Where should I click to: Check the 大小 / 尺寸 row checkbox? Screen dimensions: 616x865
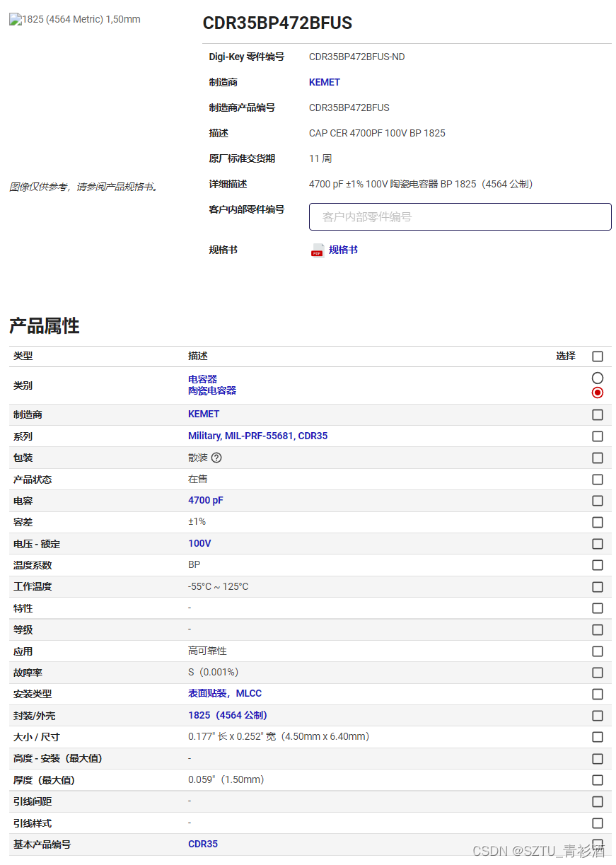click(598, 737)
